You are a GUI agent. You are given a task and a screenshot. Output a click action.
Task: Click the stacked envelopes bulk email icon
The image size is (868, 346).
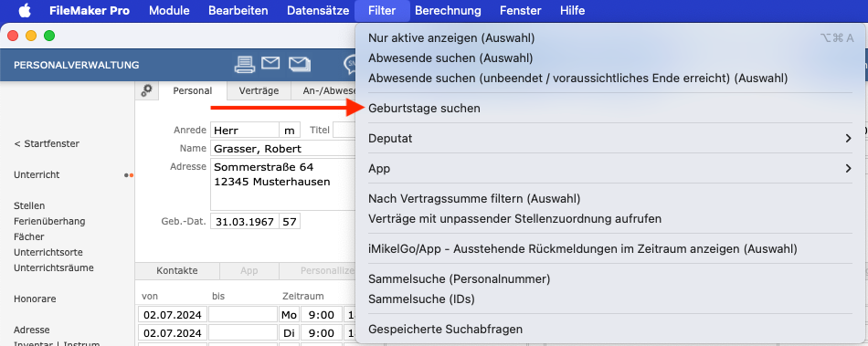(300, 65)
